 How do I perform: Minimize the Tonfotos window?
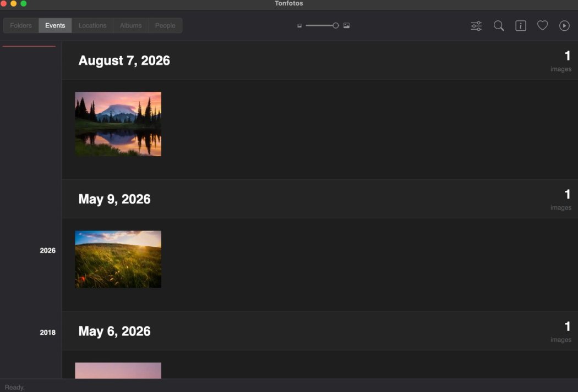[14, 3]
